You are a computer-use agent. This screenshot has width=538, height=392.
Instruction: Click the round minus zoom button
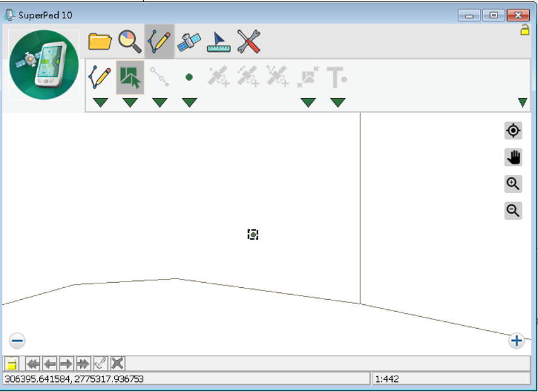click(17, 341)
